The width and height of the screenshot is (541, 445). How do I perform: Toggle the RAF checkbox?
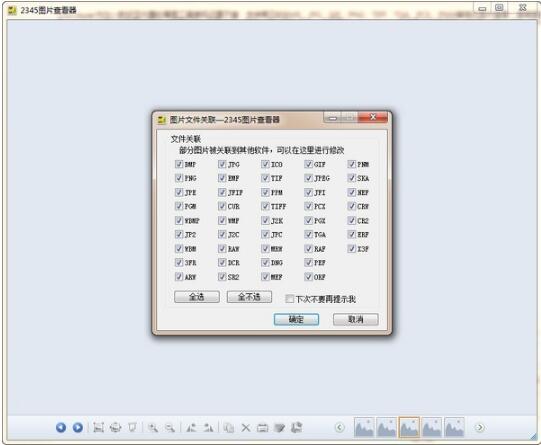(x=308, y=248)
